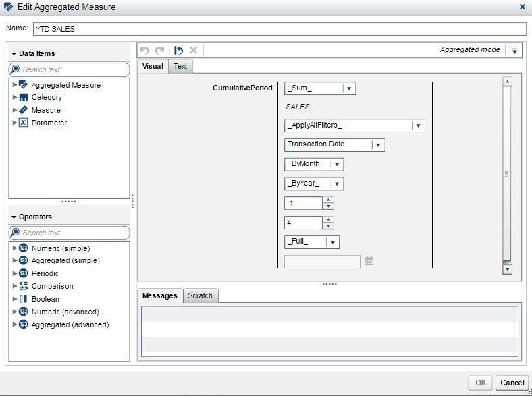Open the _Full_ dropdown

[332, 242]
